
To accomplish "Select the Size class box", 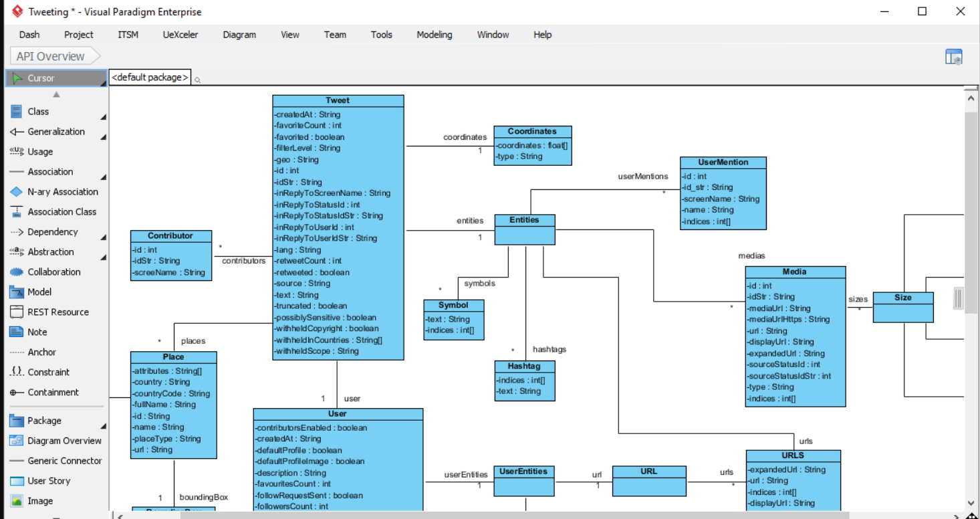I will click(902, 307).
